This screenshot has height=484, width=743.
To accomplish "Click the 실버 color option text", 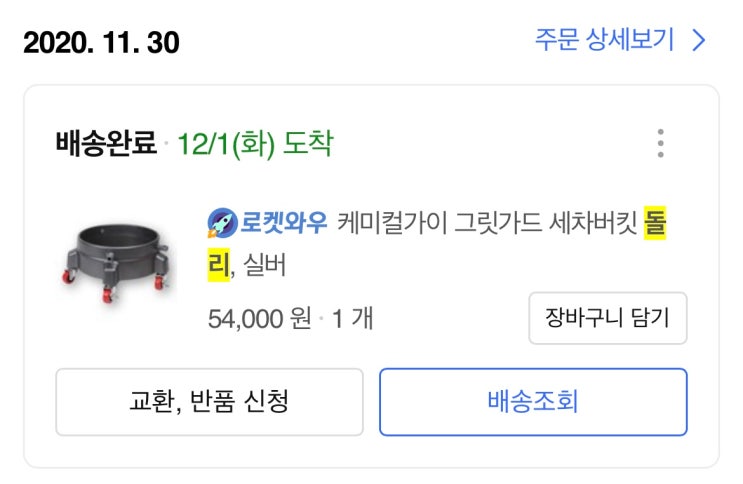I will point(264,267).
